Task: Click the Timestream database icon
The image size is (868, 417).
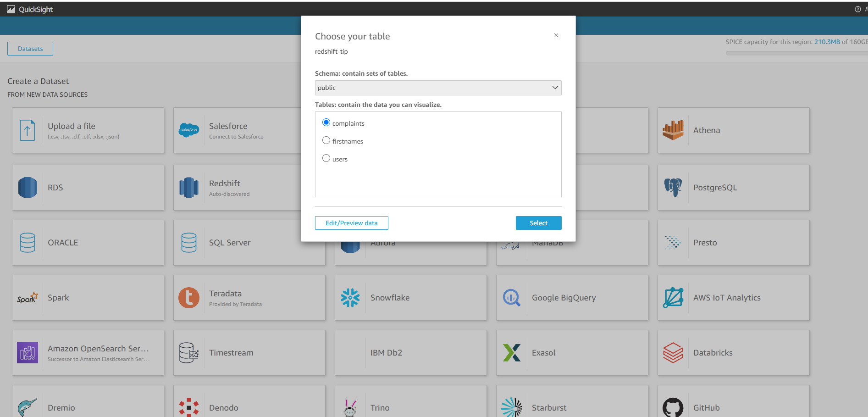Action: click(189, 353)
